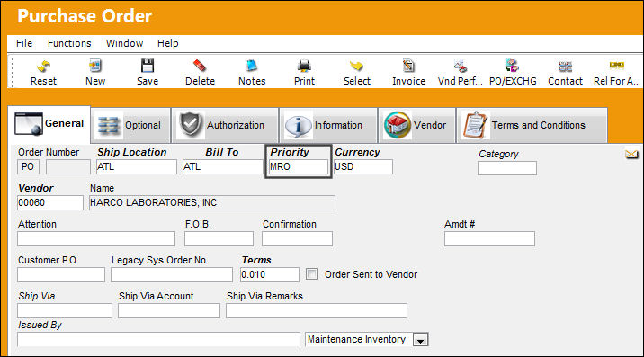This screenshot has width=644, height=357.
Task: Open the Authorization tab
Action: [225, 125]
